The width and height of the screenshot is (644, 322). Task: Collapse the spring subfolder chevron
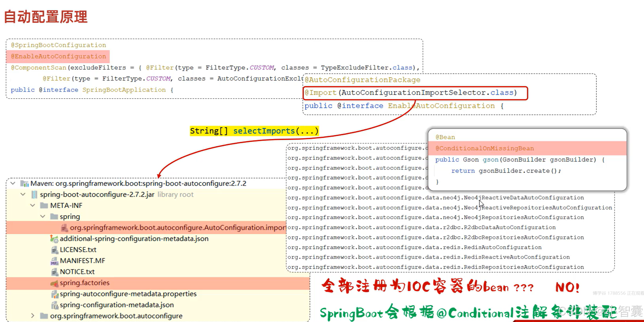click(43, 216)
